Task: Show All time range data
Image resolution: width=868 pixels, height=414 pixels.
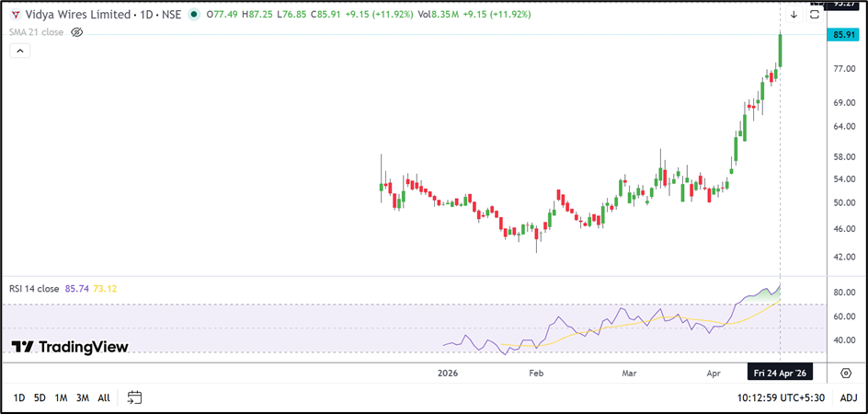Action: (104, 397)
